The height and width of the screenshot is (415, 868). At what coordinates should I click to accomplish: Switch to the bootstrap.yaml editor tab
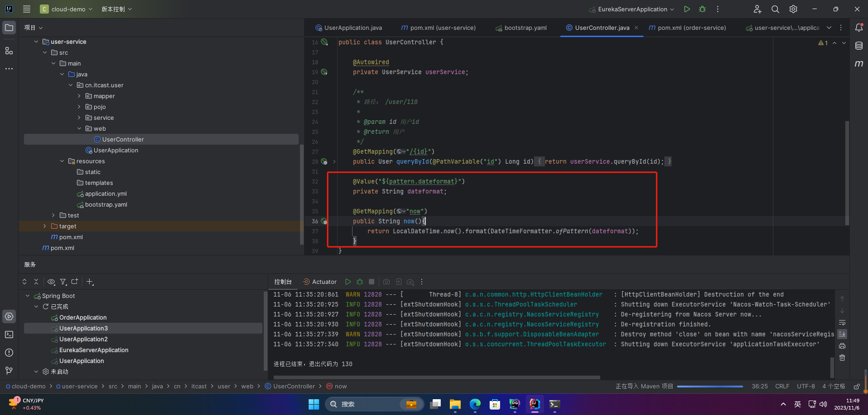coord(525,28)
